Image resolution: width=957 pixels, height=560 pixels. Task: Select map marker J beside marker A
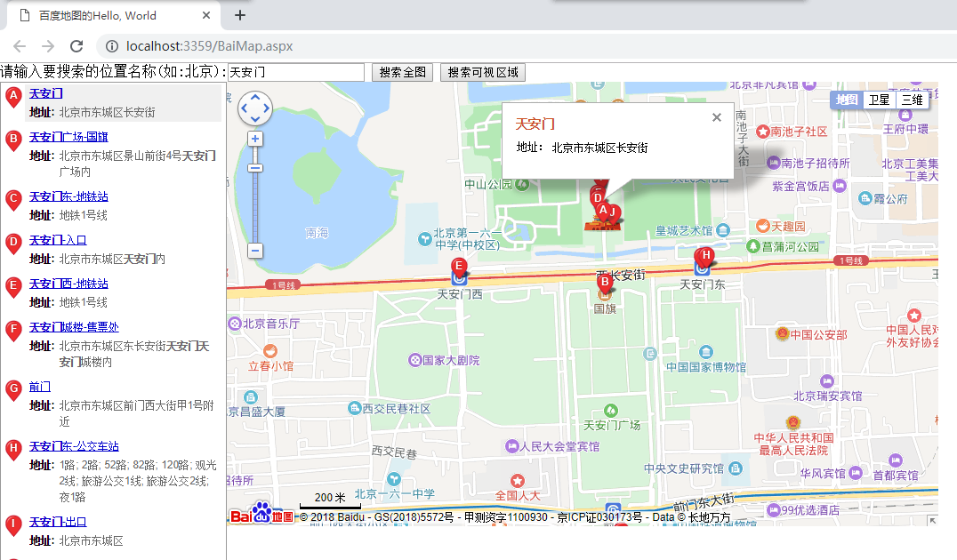[614, 213]
